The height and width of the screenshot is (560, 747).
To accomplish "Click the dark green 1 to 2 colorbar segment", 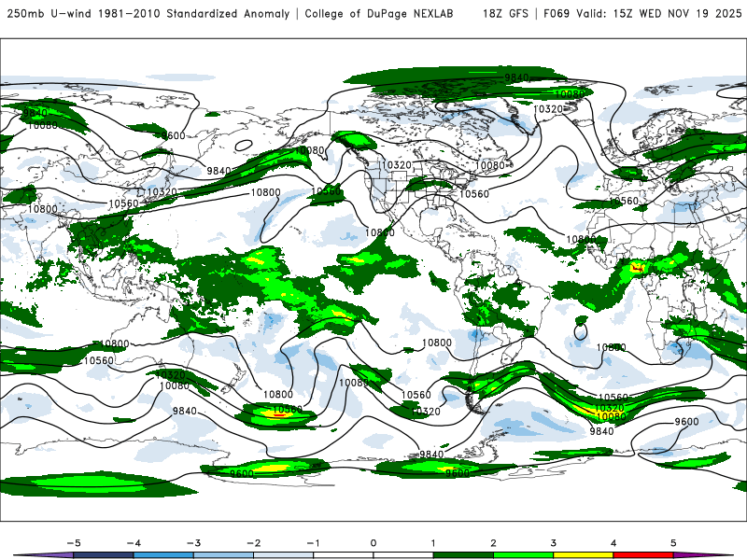I will pos(463,555).
